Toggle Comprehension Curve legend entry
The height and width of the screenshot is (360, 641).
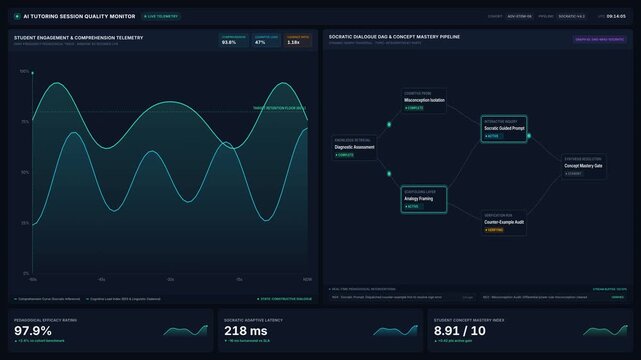[47, 299]
